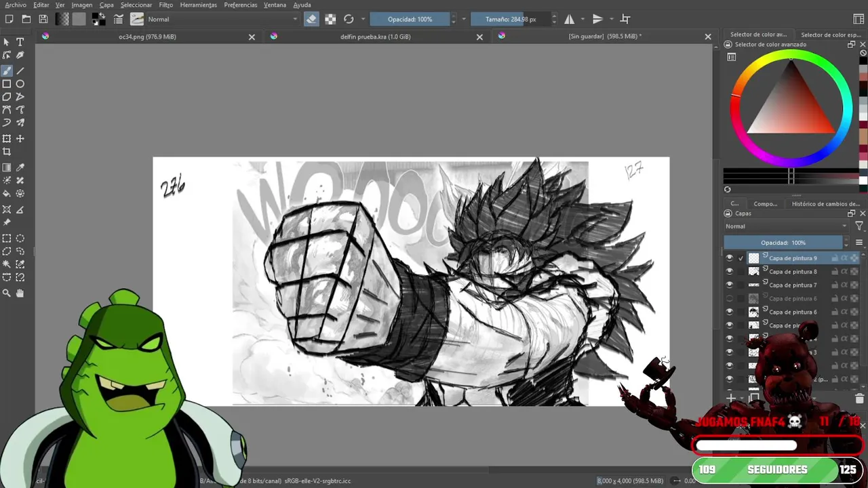The height and width of the screenshot is (488, 868).
Task: Open the Capa menu
Action: coord(106,5)
